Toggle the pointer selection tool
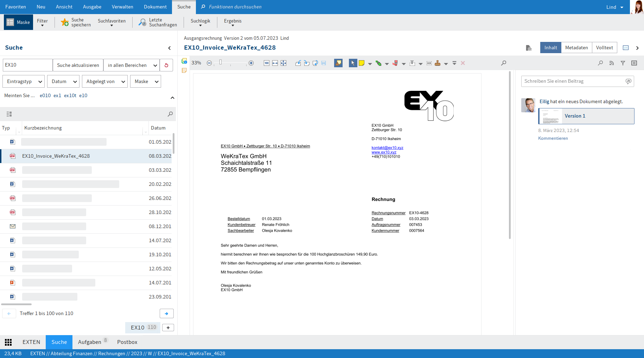The image size is (644, 358). pyautogui.click(x=353, y=63)
